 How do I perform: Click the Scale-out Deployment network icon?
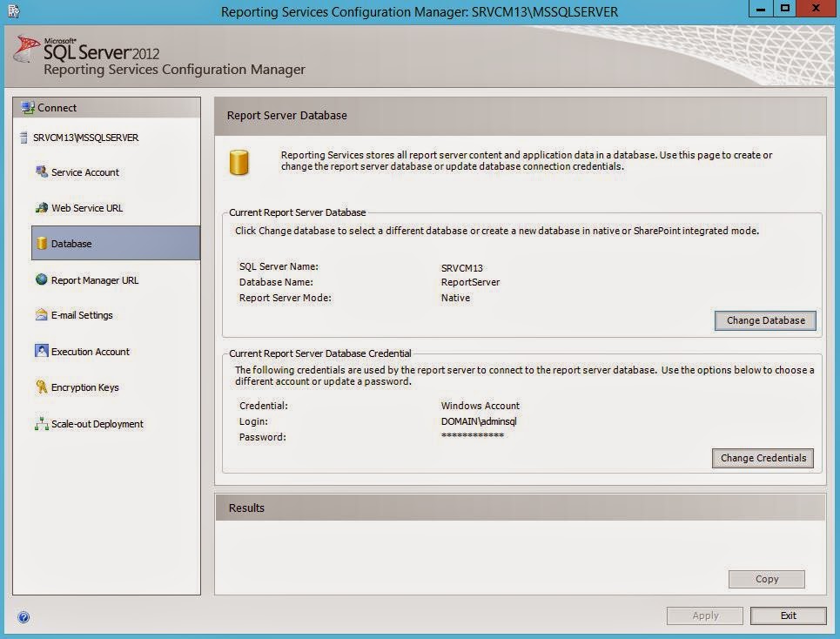tap(41, 424)
